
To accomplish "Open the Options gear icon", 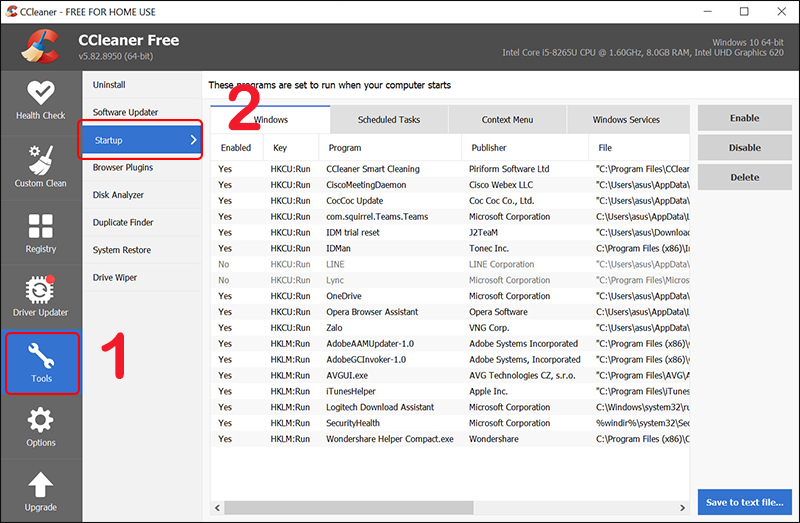I will pos(40,420).
